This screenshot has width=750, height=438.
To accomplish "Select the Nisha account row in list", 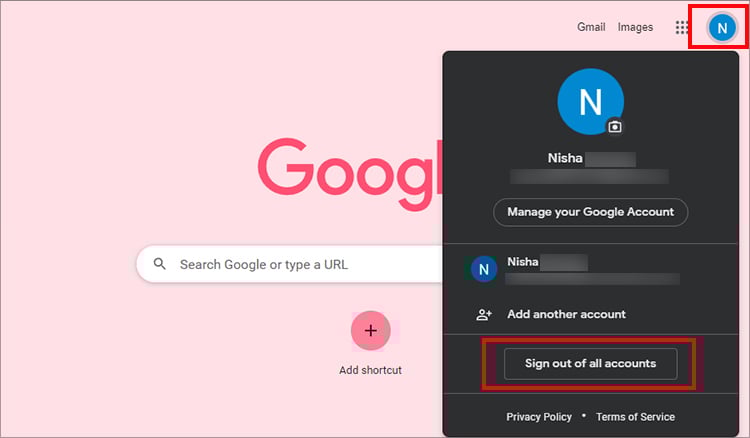I will (591, 269).
